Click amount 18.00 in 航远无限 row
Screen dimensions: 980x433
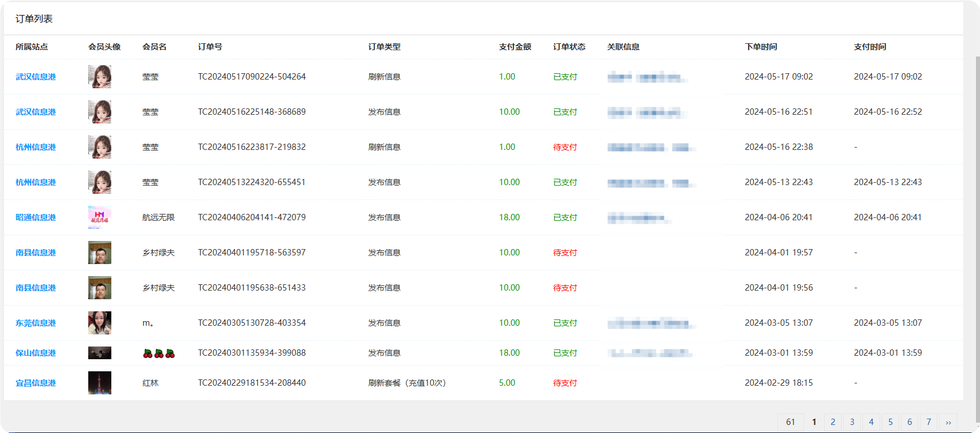[x=509, y=217]
